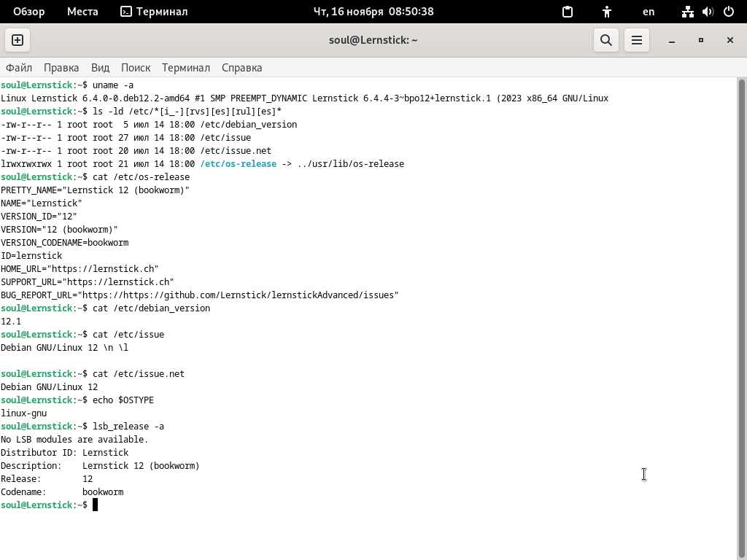The width and height of the screenshot is (747, 560).
Task: Open the Обзор activities overview
Action: click(x=29, y=12)
